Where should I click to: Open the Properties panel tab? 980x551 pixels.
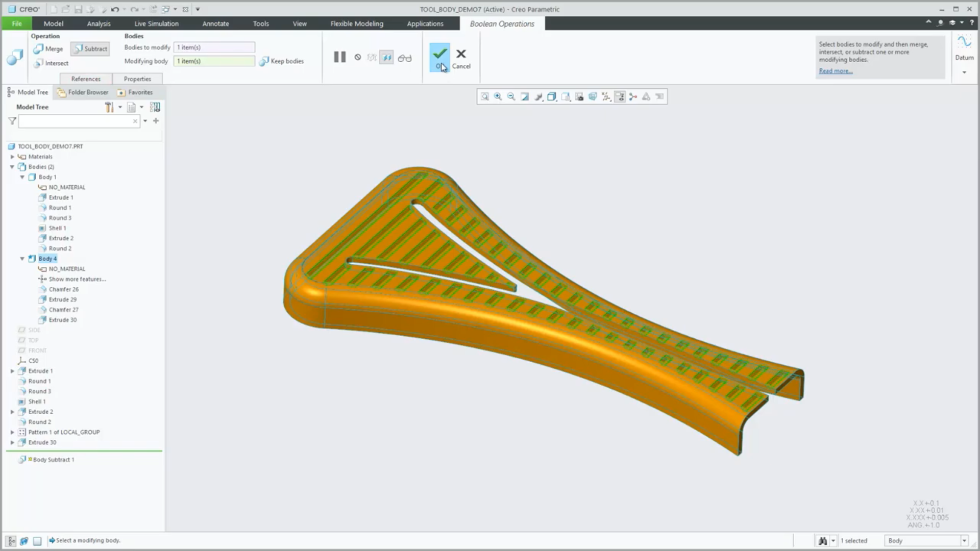pos(137,79)
